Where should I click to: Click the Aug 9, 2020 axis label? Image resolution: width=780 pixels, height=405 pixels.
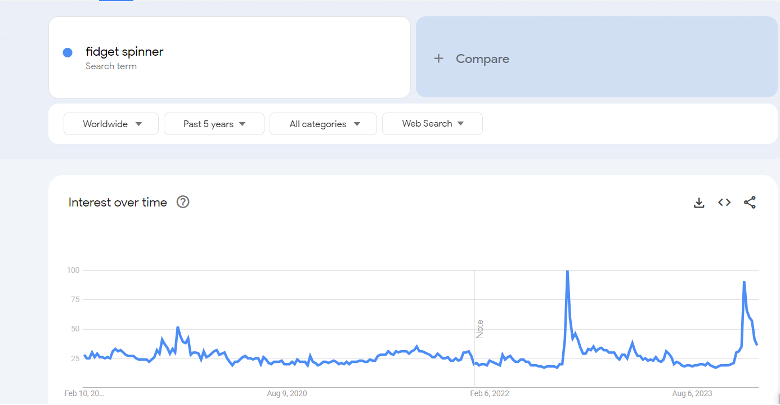point(287,394)
